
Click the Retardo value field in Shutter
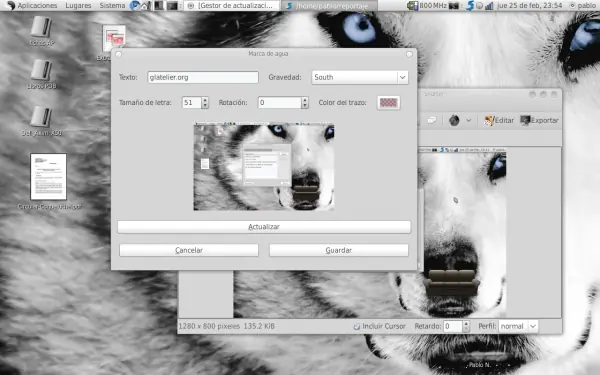[453, 326]
